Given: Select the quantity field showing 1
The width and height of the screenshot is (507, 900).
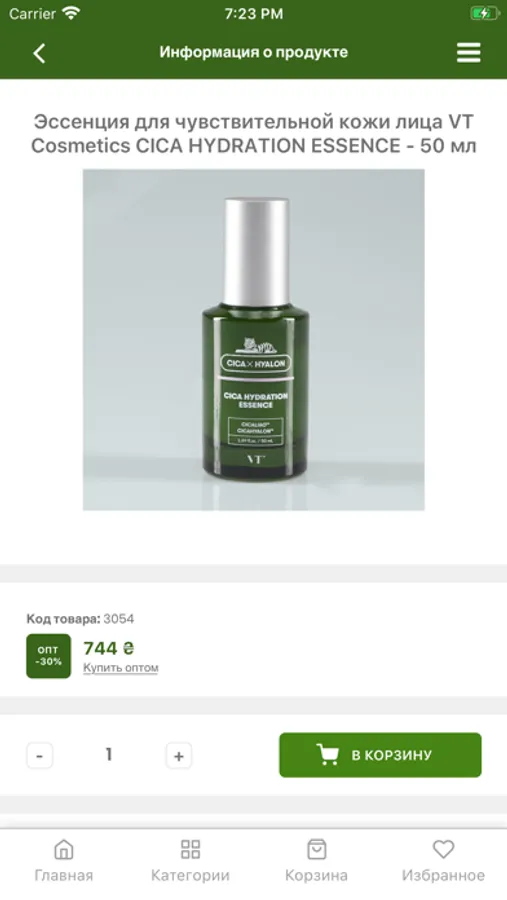Looking at the screenshot, I should (109, 755).
